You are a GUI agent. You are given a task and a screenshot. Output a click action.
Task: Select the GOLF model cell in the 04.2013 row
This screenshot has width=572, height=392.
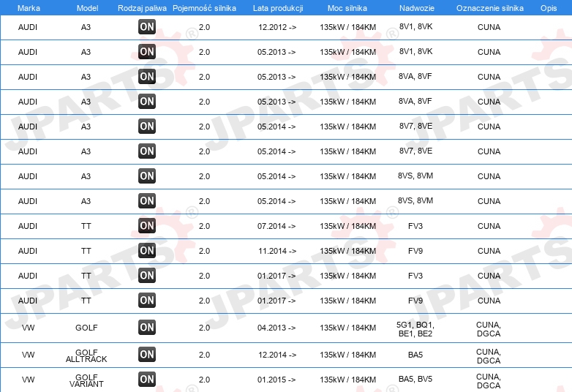coord(86,328)
